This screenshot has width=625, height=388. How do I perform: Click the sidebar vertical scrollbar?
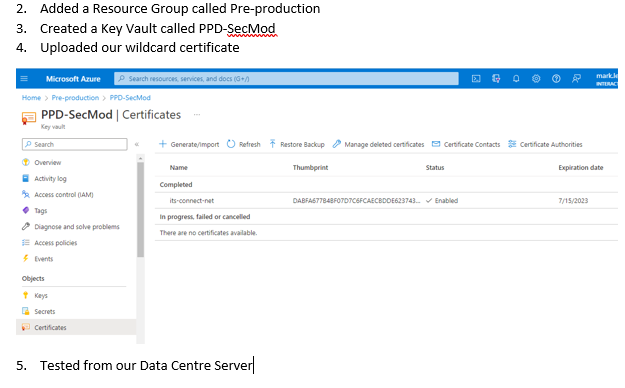click(x=140, y=209)
